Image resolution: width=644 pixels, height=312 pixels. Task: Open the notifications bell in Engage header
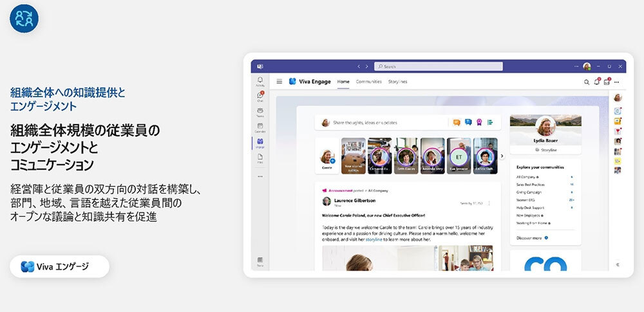(x=597, y=82)
